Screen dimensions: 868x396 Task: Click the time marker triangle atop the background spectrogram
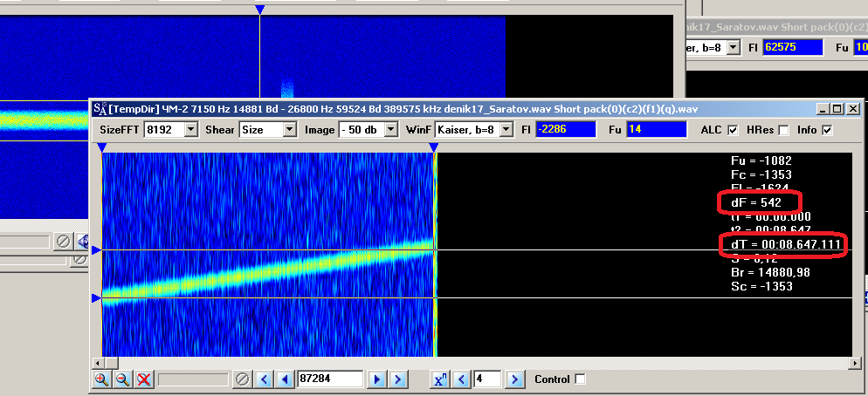259,10
